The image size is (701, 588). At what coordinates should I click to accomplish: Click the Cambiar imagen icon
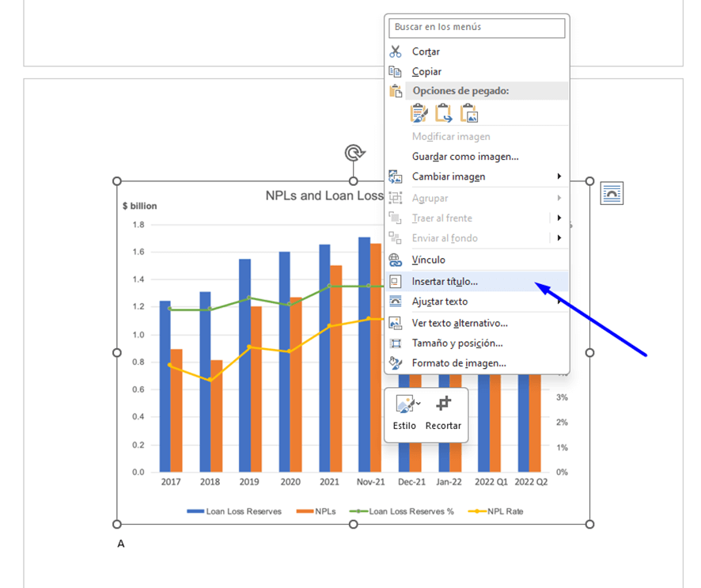point(396,176)
